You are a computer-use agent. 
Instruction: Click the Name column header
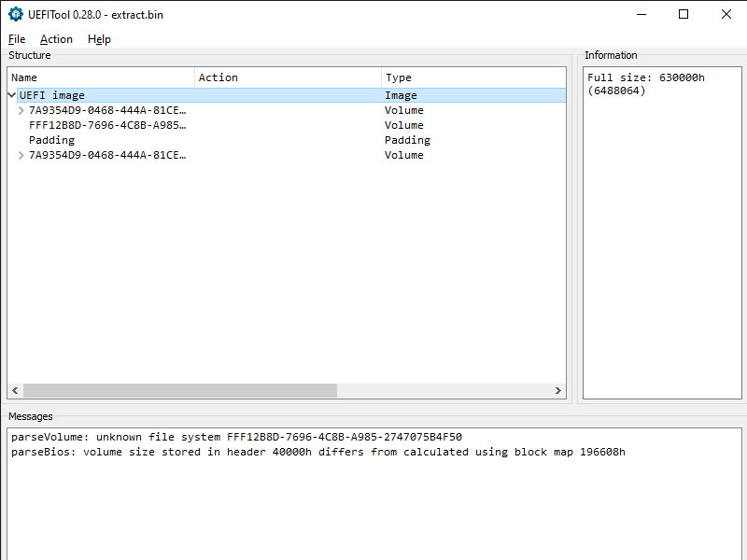pos(101,77)
